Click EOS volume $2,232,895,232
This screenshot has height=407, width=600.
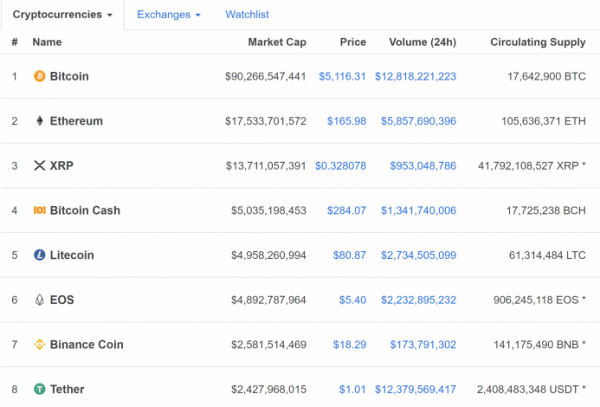418,300
